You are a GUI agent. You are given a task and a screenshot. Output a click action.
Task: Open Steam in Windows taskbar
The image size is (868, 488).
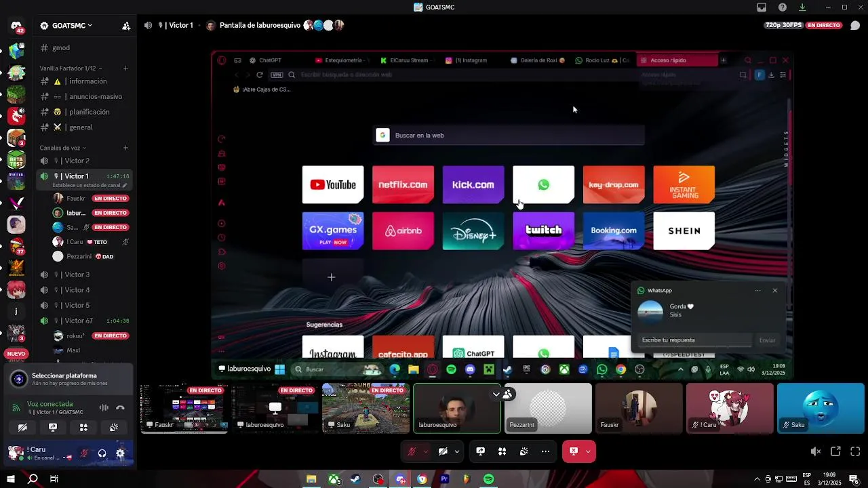point(355,479)
